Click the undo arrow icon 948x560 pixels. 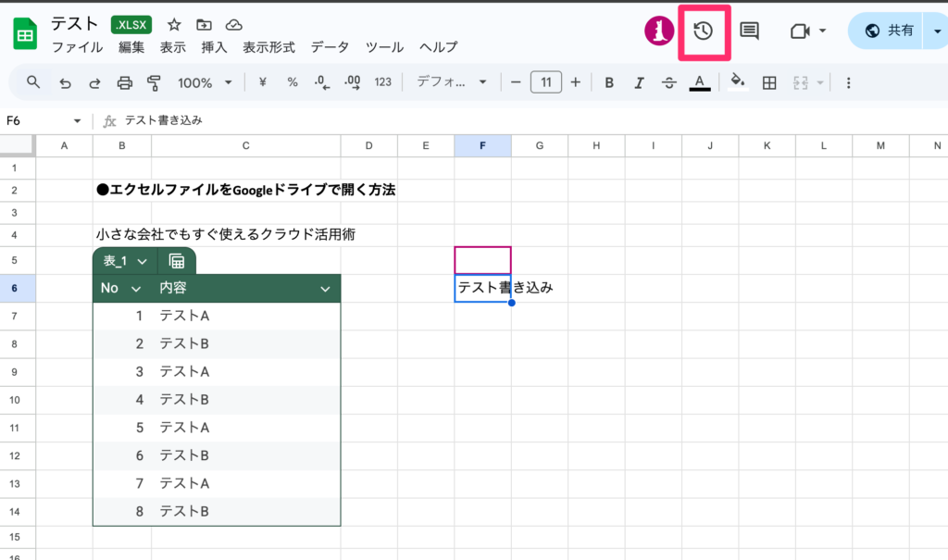click(x=65, y=82)
